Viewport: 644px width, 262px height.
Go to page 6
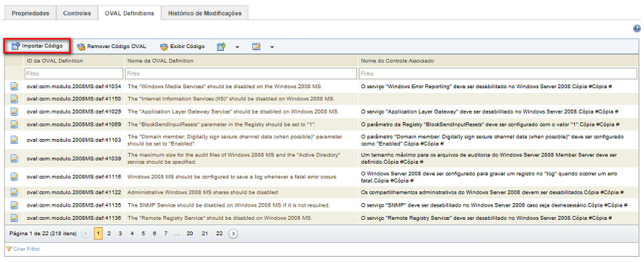(x=155, y=233)
